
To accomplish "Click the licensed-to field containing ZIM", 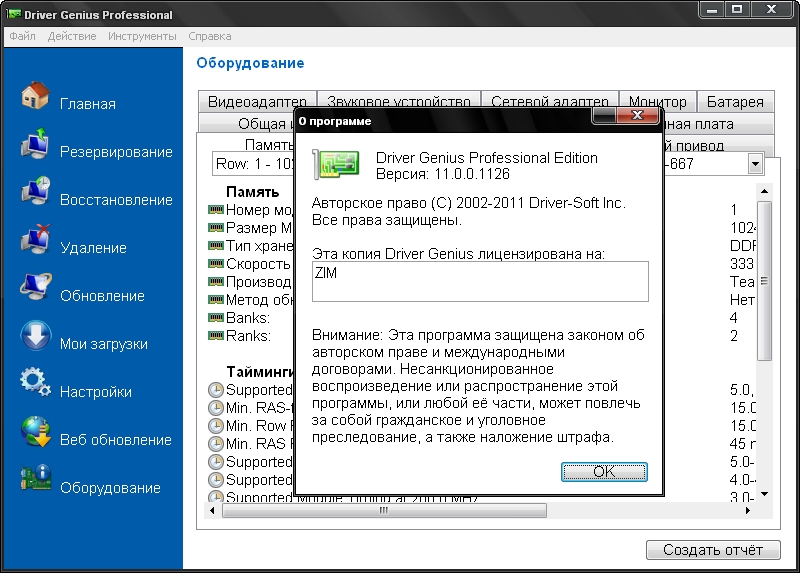I will tap(480, 282).
